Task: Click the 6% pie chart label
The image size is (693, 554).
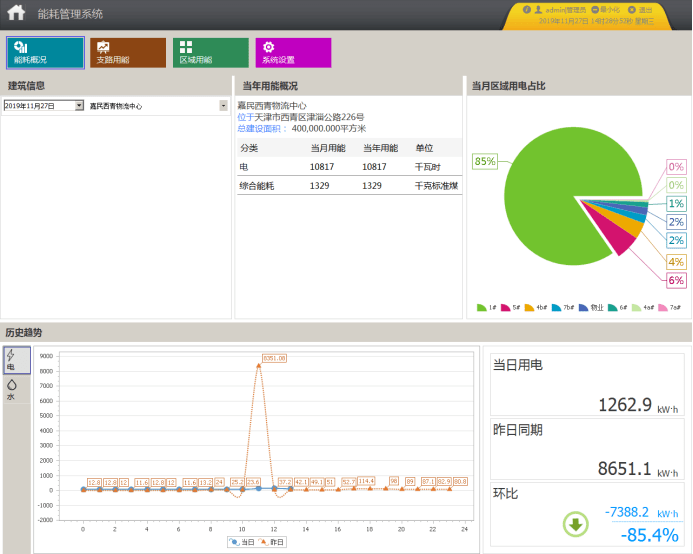Action: click(676, 280)
